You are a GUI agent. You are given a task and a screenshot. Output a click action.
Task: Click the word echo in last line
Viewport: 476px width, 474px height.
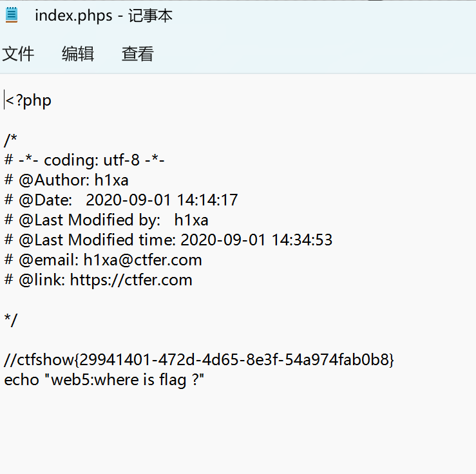(x=21, y=379)
